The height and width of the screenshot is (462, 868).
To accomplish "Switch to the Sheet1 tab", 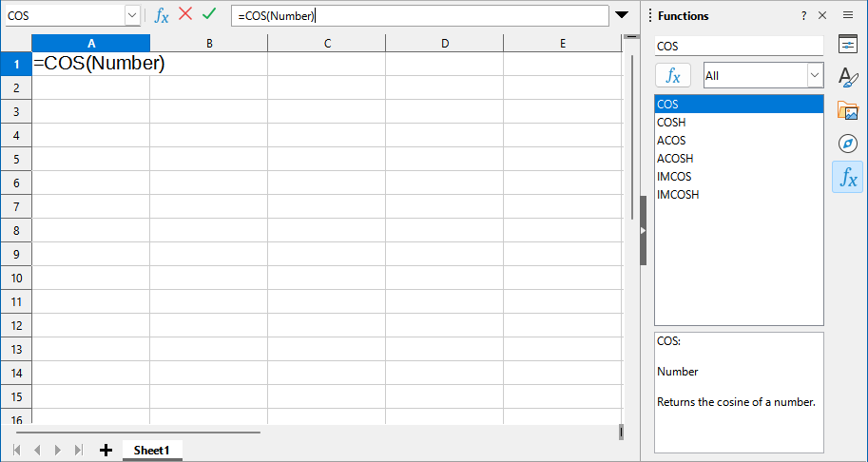I will pos(152,450).
